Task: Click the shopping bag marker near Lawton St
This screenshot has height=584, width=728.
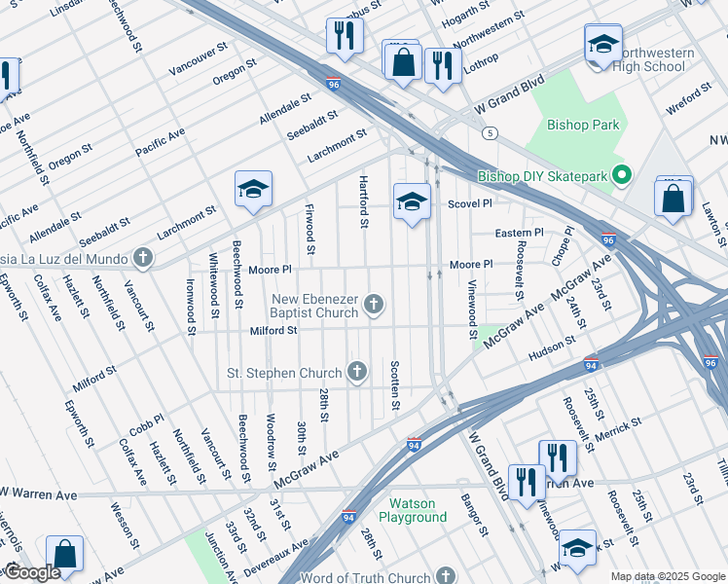Action: pyautogui.click(x=673, y=201)
